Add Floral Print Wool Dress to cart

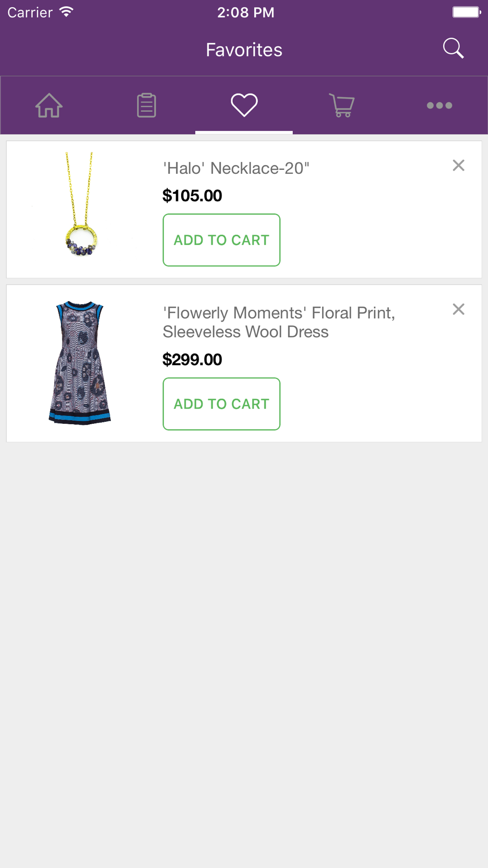[x=222, y=404]
